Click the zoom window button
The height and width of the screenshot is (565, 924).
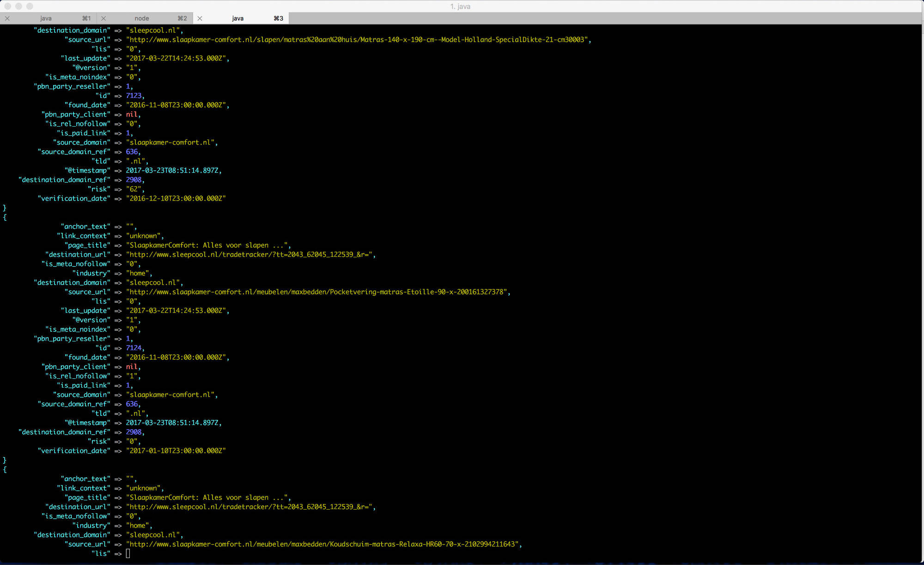coord(30,6)
